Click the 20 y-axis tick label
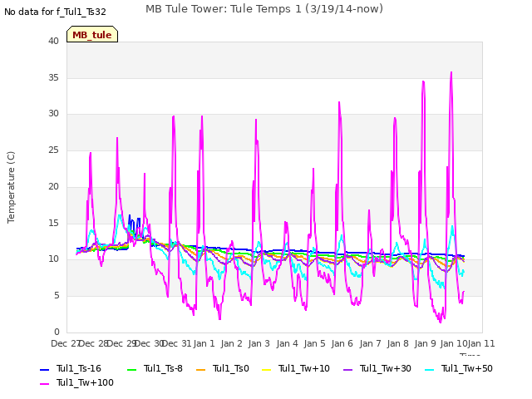Image resolution: width=532 pixels, height=399 pixels. coord(53,186)
